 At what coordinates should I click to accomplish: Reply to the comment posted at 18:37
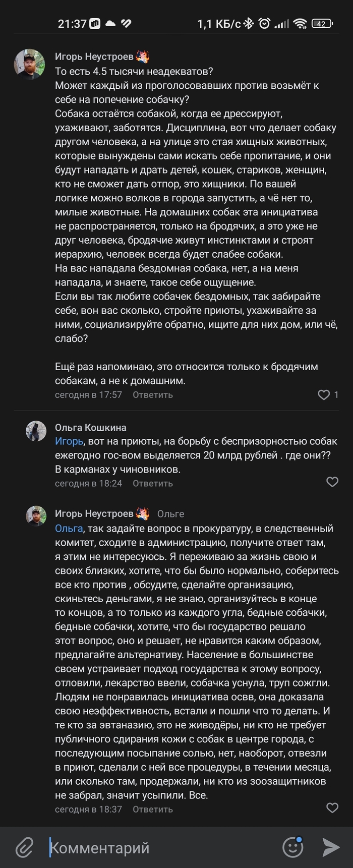[x=152, y=809]
